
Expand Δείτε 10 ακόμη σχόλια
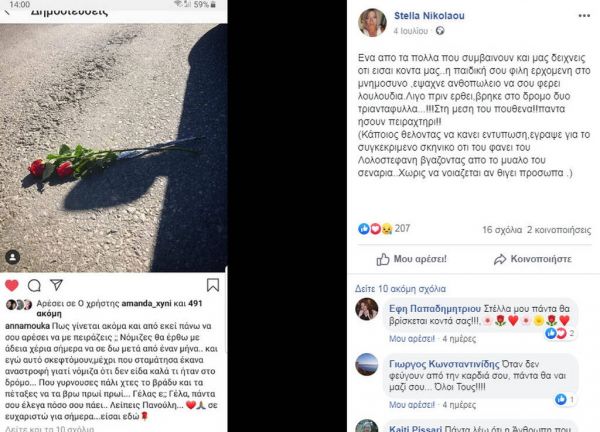coord(400,289)
